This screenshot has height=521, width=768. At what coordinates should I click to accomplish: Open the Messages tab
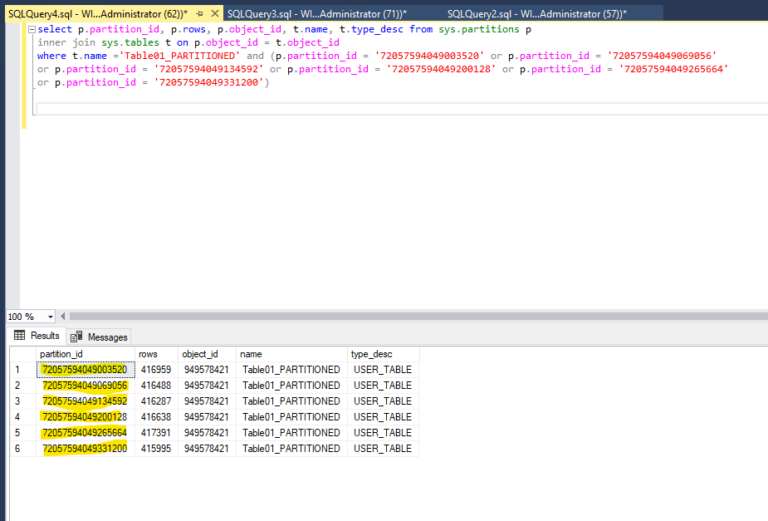(107, 337)
